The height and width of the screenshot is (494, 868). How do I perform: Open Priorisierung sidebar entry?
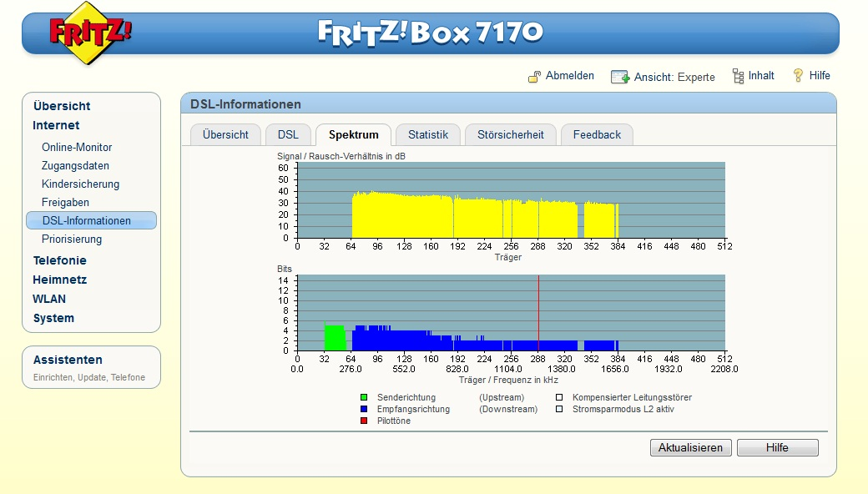(x=72, y=239)
